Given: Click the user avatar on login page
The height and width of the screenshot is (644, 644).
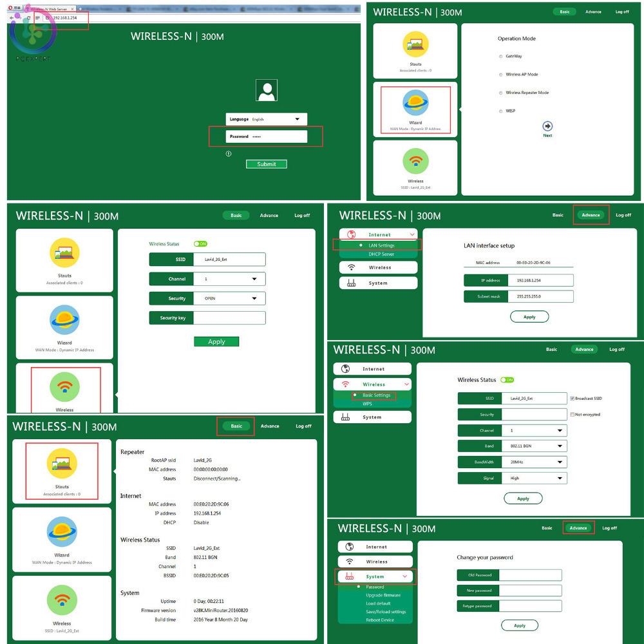Looking at the screenshot, I should (266, 90).
